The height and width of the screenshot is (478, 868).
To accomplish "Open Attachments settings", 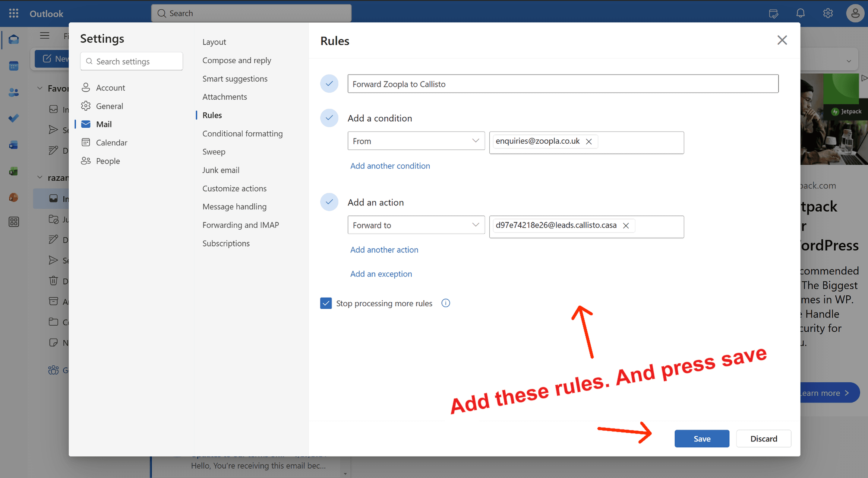I will point(224,97).
